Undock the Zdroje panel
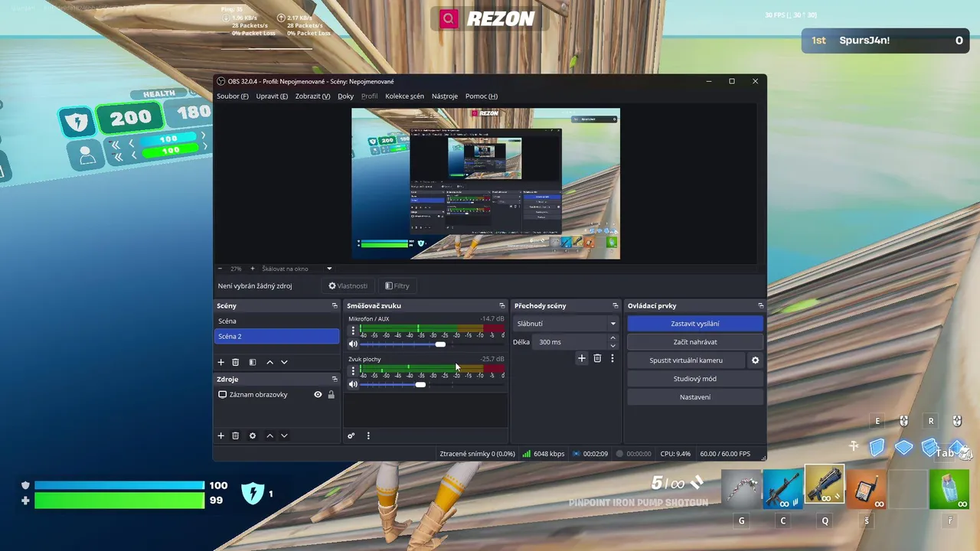This screenshot has height=551, width=980. (335, 379)
